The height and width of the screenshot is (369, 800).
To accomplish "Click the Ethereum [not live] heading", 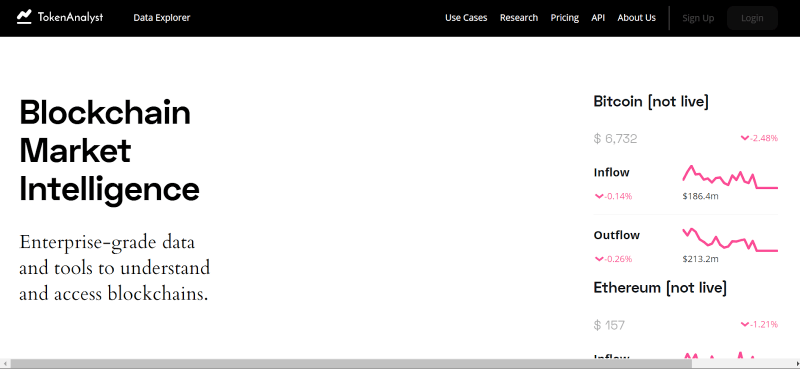I will tap(660, 287).
